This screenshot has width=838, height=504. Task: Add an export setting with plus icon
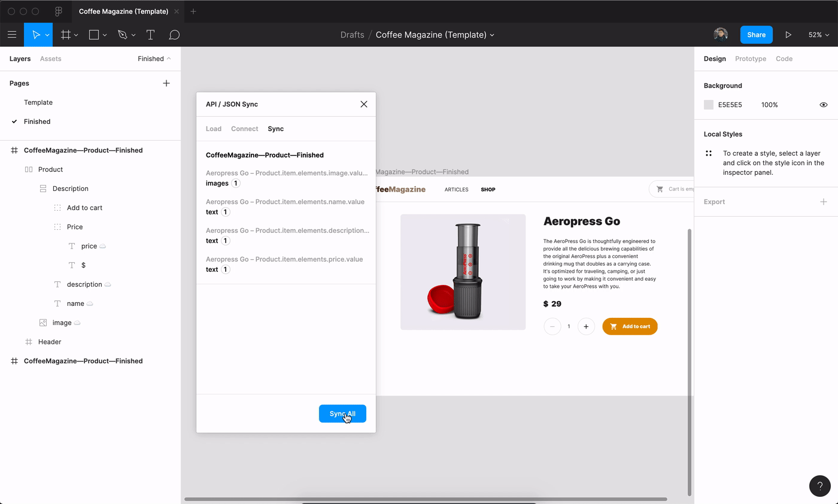coord(824,202)
